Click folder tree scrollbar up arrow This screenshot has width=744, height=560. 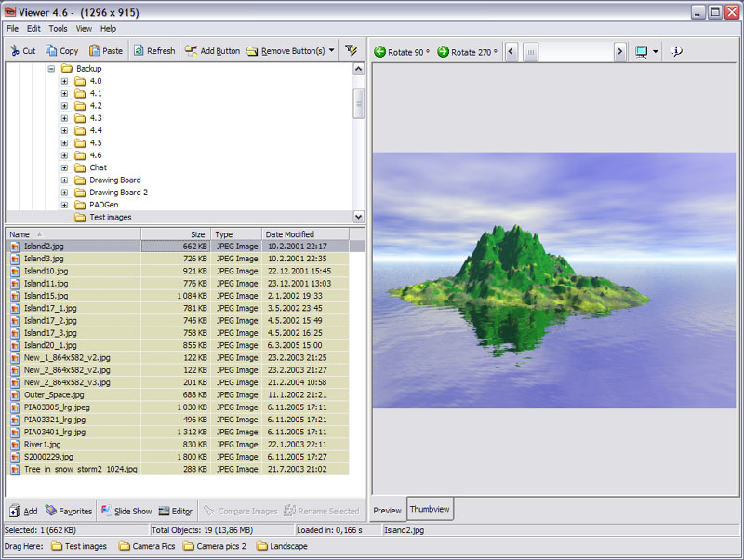(x=359, y=69)
